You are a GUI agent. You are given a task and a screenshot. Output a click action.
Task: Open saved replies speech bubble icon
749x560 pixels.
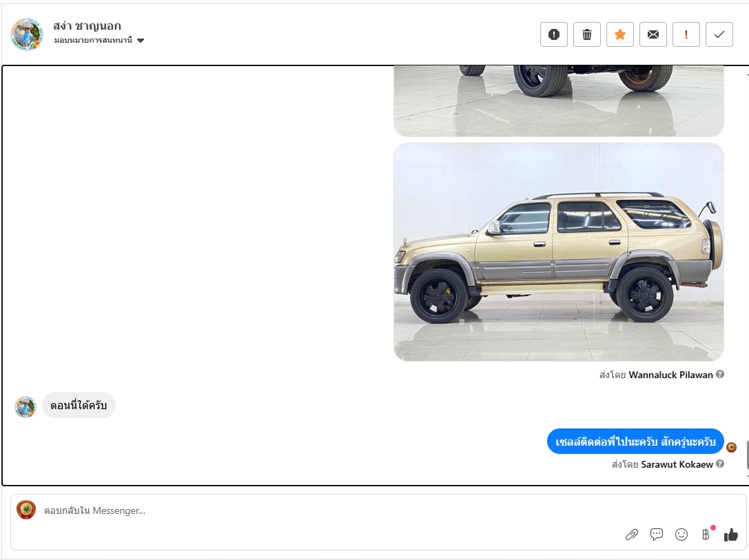tap(657, 535)
